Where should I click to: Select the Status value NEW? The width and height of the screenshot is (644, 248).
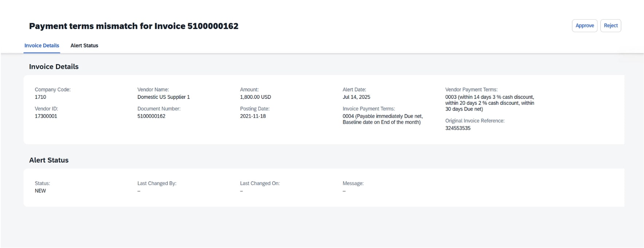(x=40, y=190)
